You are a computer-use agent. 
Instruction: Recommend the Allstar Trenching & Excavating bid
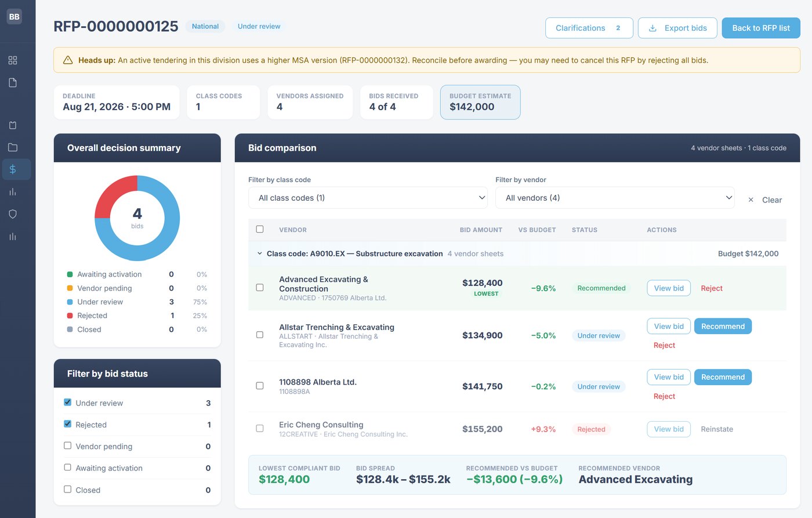point(723,327)
